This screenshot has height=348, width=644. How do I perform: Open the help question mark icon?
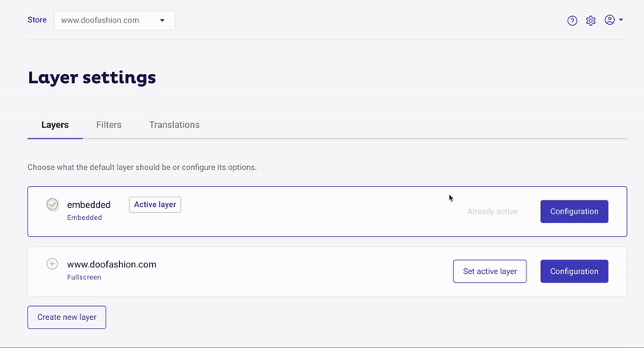tap(572, 21)
